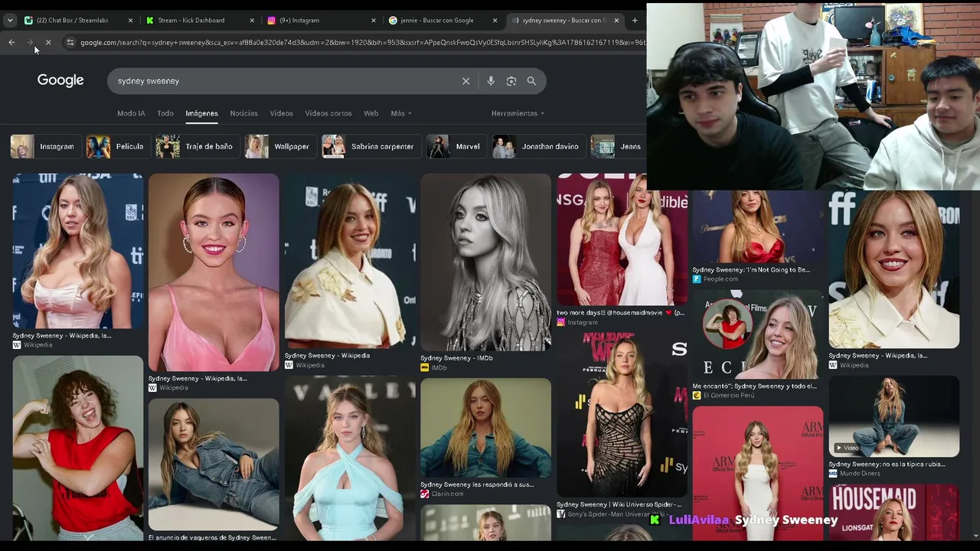Filter images by the Wallpaper chip
Screen dimensions: 980x551
[279, 146]
